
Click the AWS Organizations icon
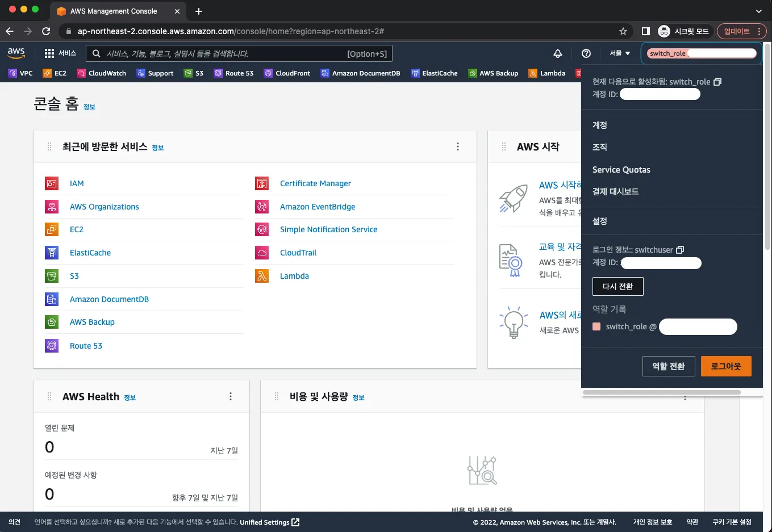(52, 207)
